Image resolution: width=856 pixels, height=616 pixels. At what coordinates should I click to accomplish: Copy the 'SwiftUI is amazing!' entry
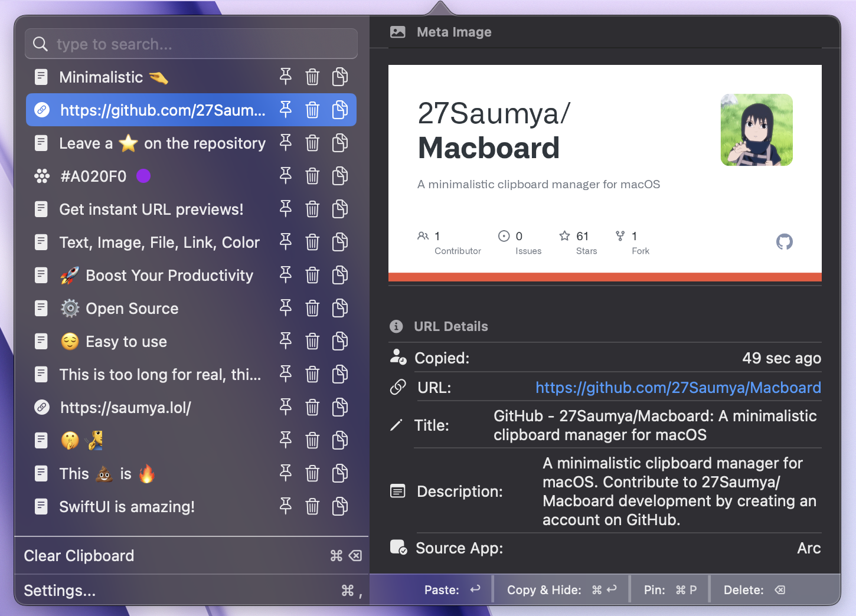[340, 506]
